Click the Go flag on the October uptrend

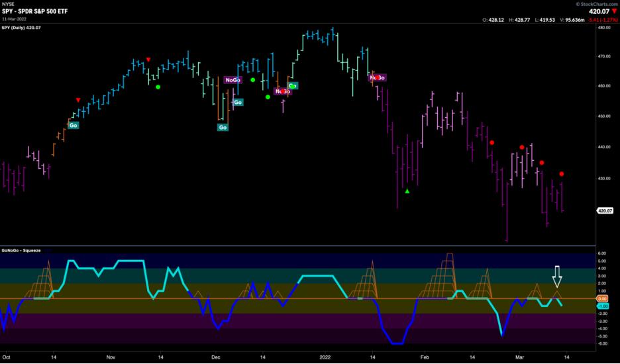pyautogui.click(x=73, y=125)
